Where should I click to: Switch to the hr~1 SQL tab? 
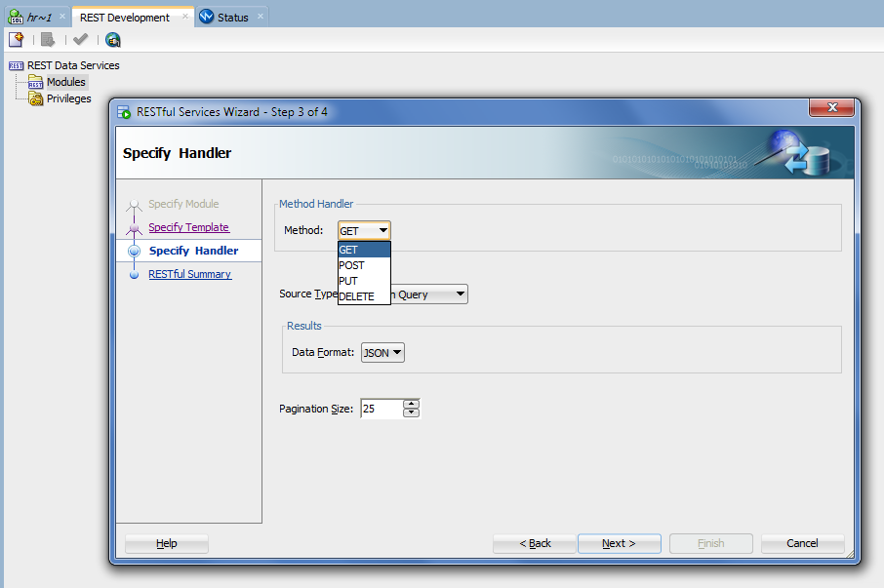click(x=39, y=18)
